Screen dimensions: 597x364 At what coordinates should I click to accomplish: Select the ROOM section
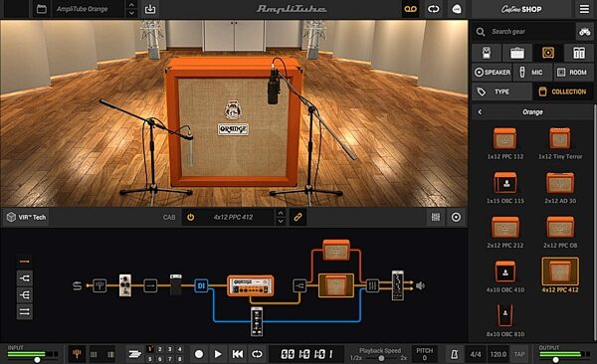(573, 73)
